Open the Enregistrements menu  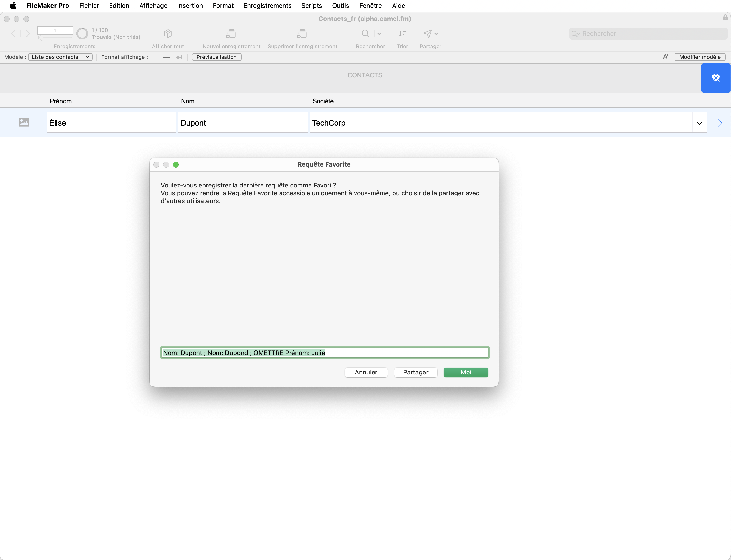(x=267, y=6)
